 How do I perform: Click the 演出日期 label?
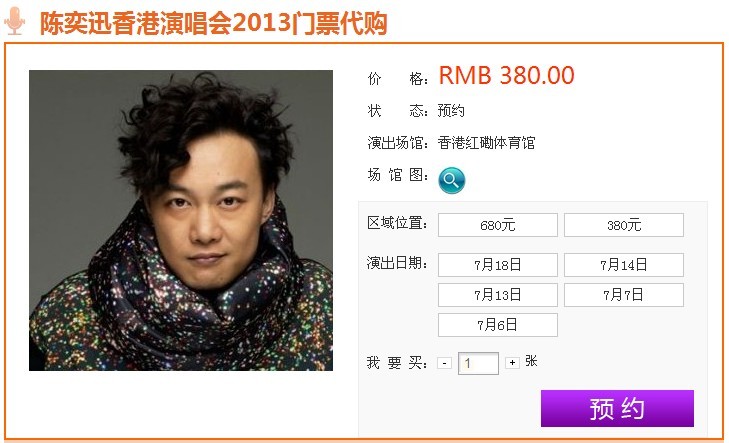[x=397, y=263]
